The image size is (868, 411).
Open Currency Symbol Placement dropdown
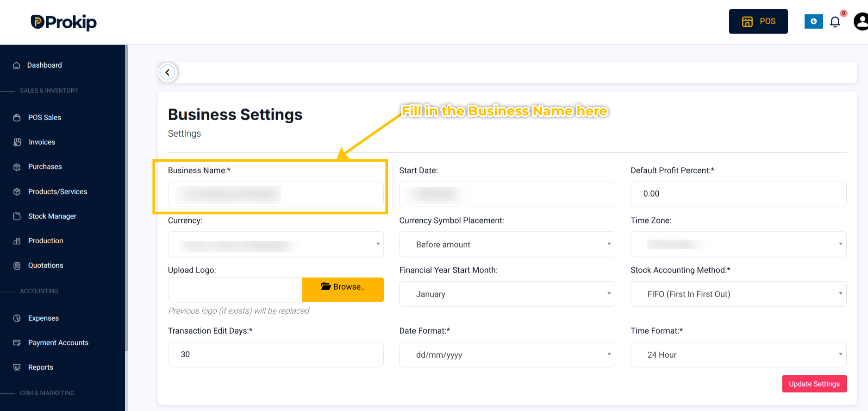pos(507,244)
